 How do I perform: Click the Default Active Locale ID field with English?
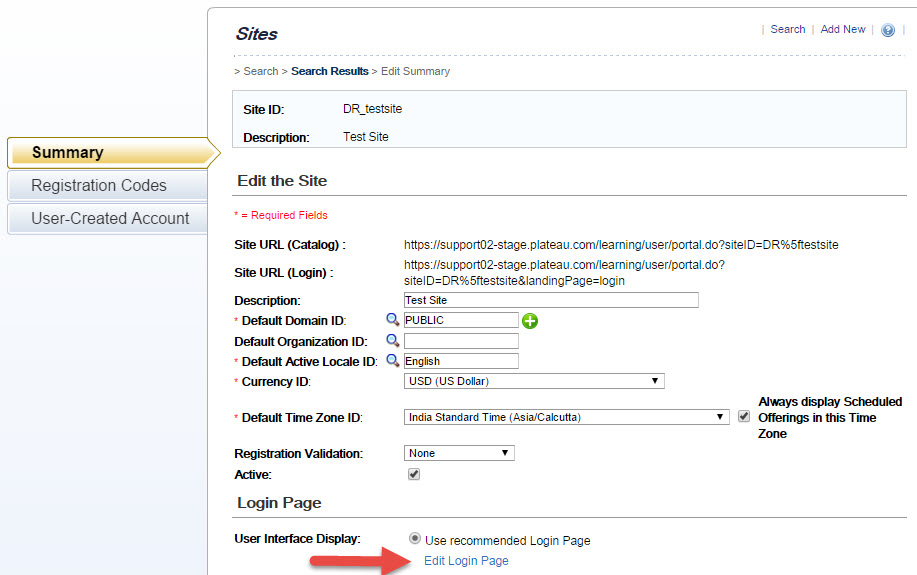tap(461, 361)
